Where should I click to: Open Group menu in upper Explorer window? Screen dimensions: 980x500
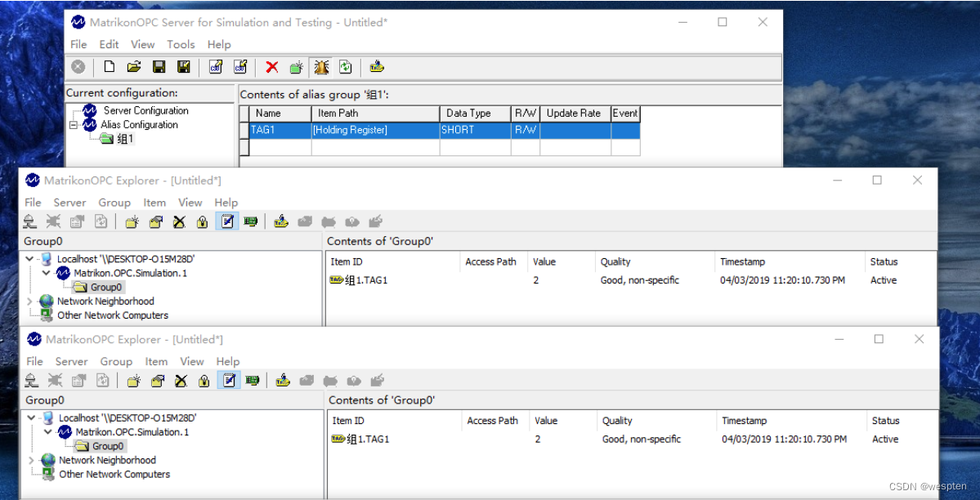click(x=114, y=203)
